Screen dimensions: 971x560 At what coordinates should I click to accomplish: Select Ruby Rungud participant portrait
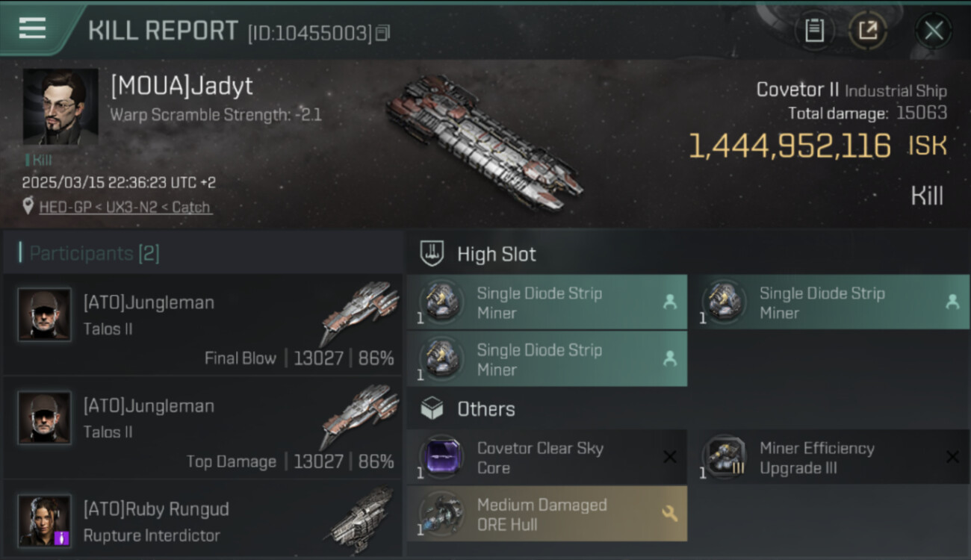click(x=45, y=520)
